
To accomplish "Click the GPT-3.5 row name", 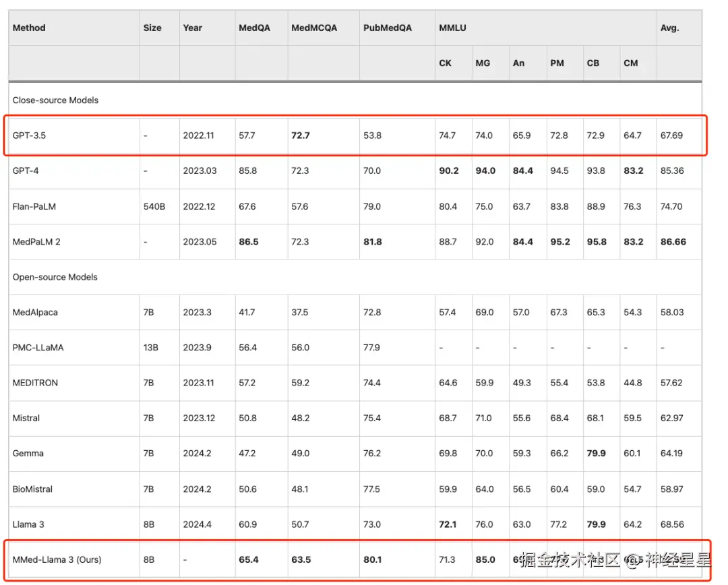I will click(29, 135).
